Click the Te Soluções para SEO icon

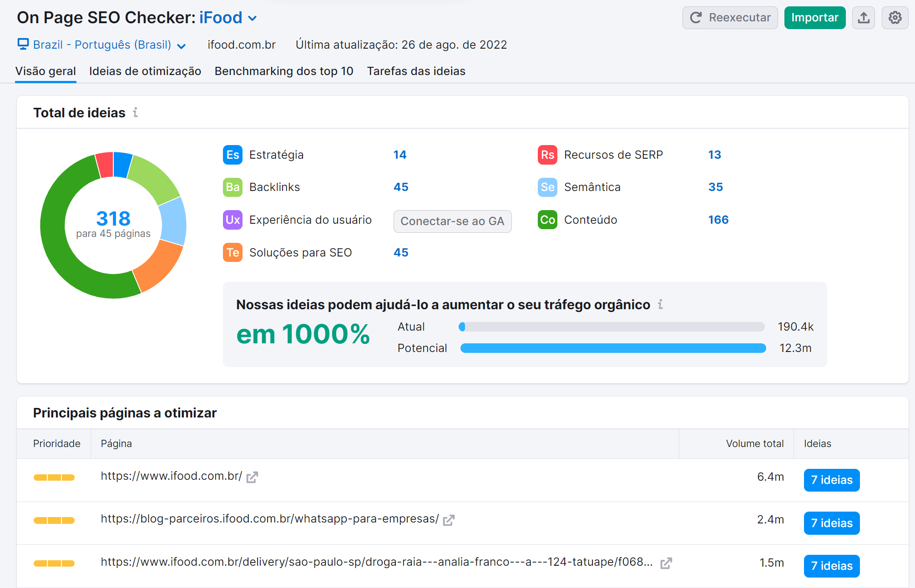pos(233,252)
